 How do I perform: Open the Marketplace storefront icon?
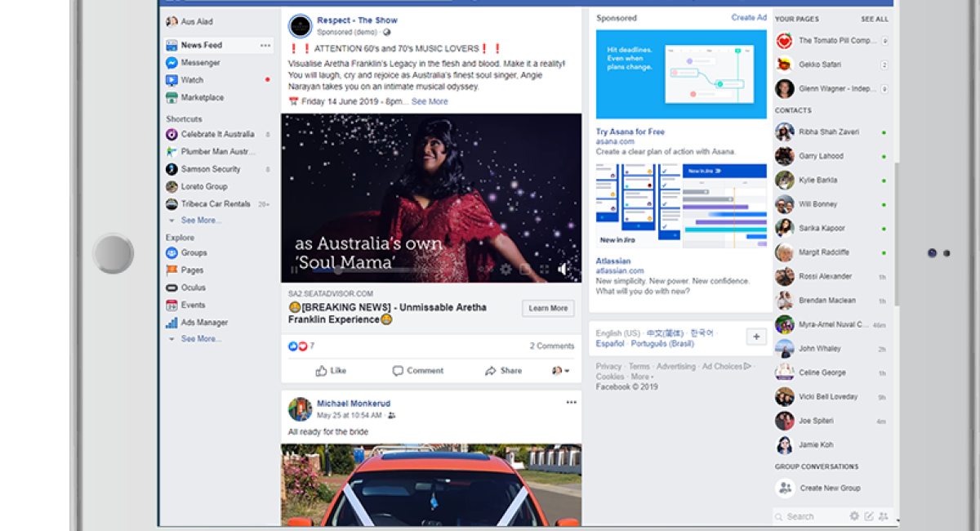171,98
